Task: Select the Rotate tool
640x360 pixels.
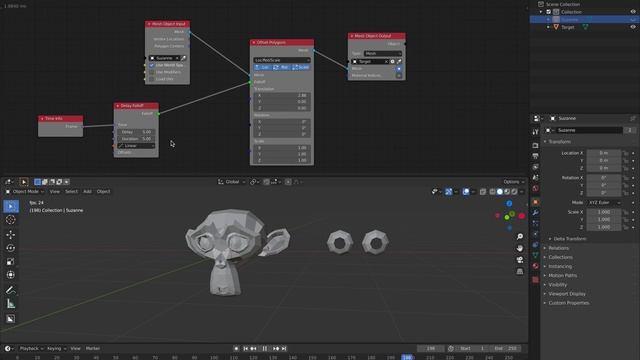Action: pos(11,248)
